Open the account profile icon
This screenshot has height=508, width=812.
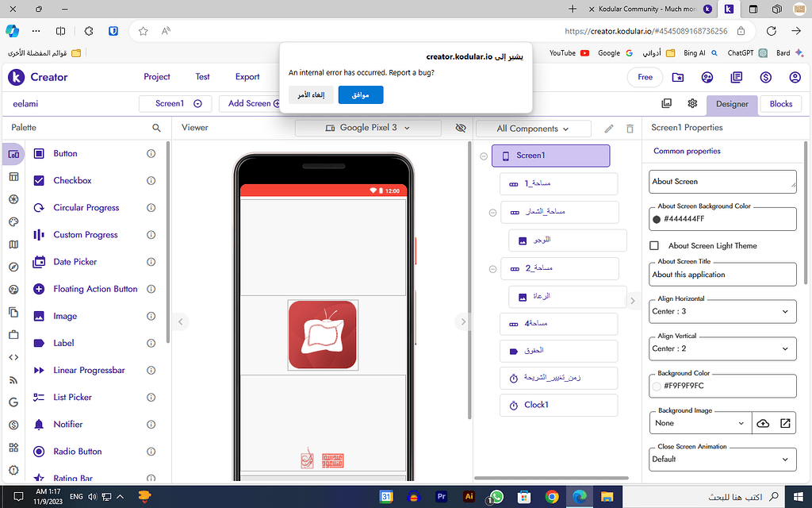tap(795, 77)
